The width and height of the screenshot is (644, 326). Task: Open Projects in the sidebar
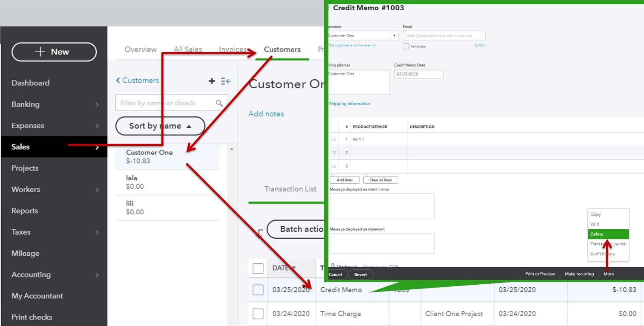coord(25,168)
